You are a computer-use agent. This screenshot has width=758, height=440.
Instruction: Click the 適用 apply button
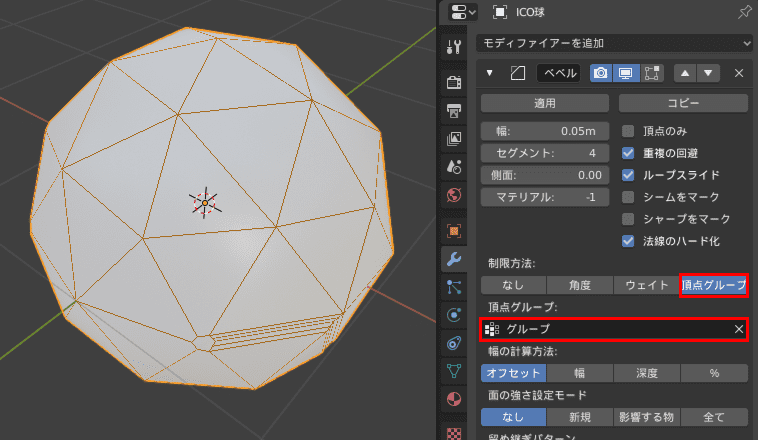tap(545, 103)
